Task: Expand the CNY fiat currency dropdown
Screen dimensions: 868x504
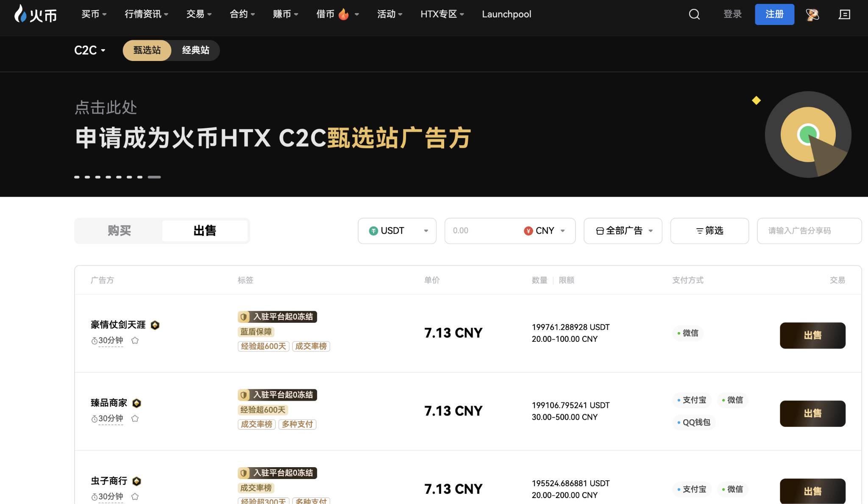Action: (x=563, y=231)
